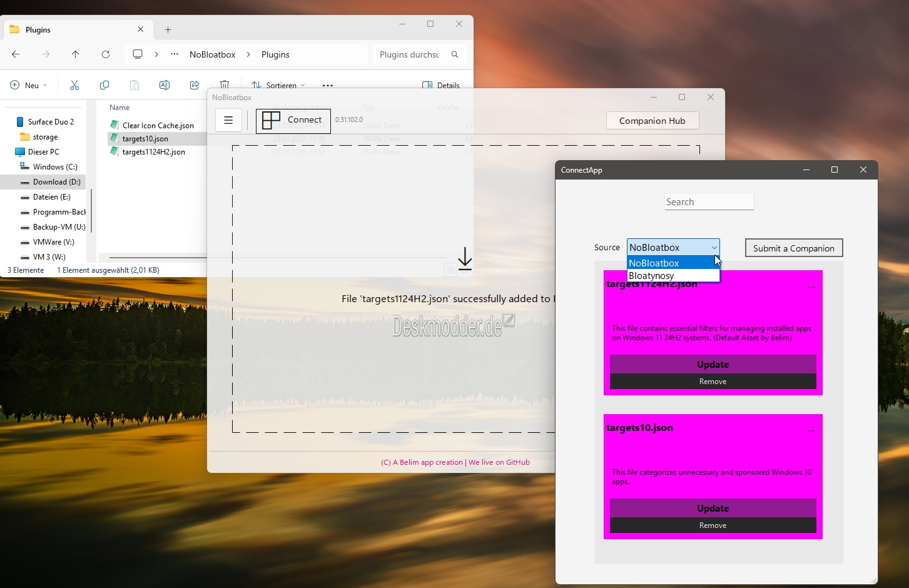Minimize the NoBloatbox window
The height and width of the screenshot is (588, 909).
(x=654, y=97)
